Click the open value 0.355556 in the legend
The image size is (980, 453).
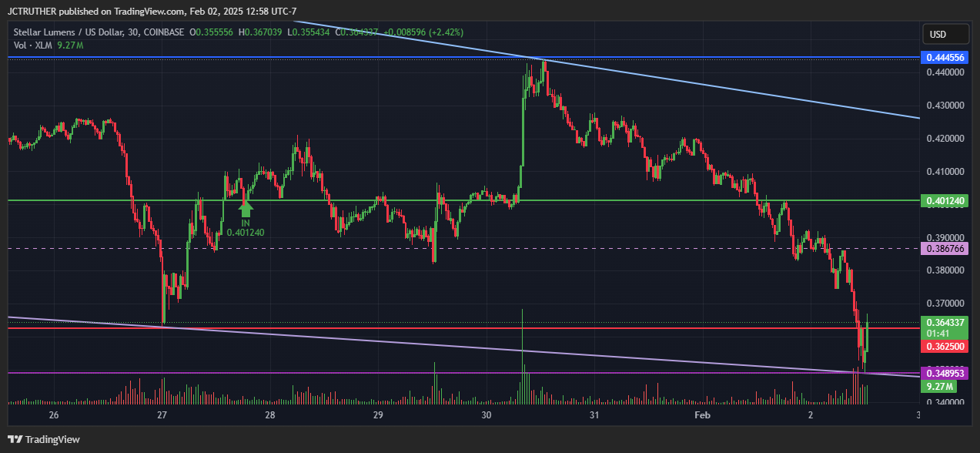pos(216,32)
